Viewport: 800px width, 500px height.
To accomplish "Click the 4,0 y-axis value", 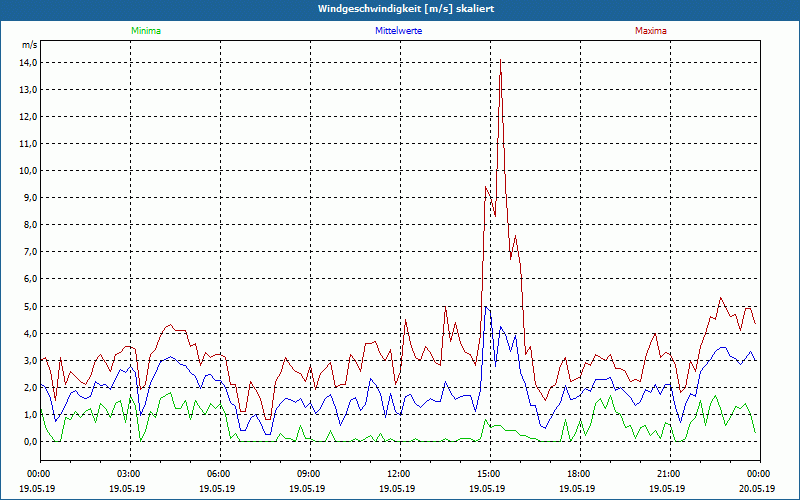I will (30, 334).
